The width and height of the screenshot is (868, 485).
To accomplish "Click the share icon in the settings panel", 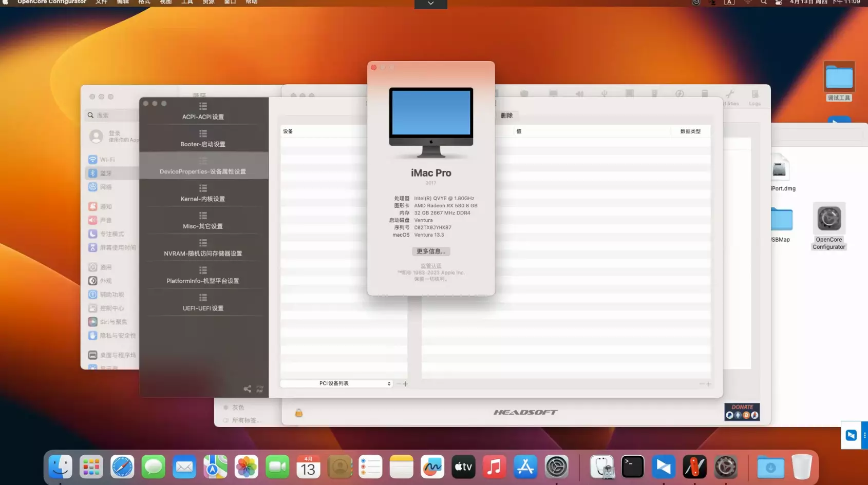I will tap(247, 389).
